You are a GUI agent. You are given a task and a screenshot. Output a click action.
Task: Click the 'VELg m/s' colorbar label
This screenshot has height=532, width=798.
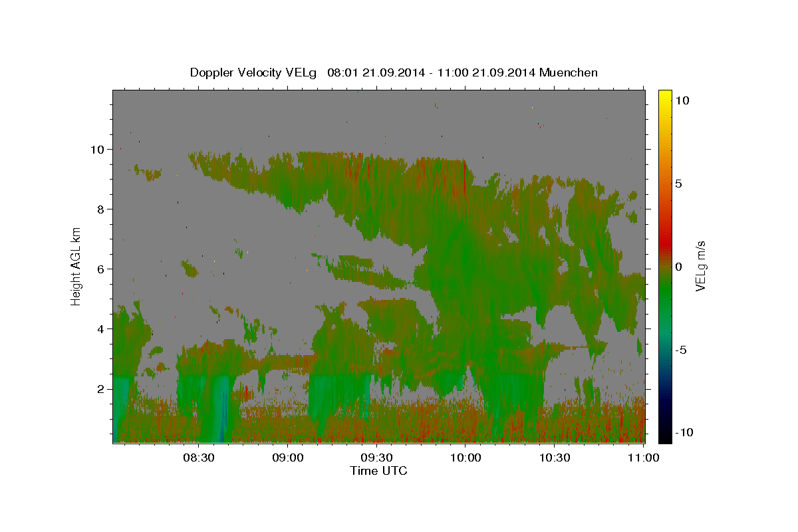coord(700,267)
